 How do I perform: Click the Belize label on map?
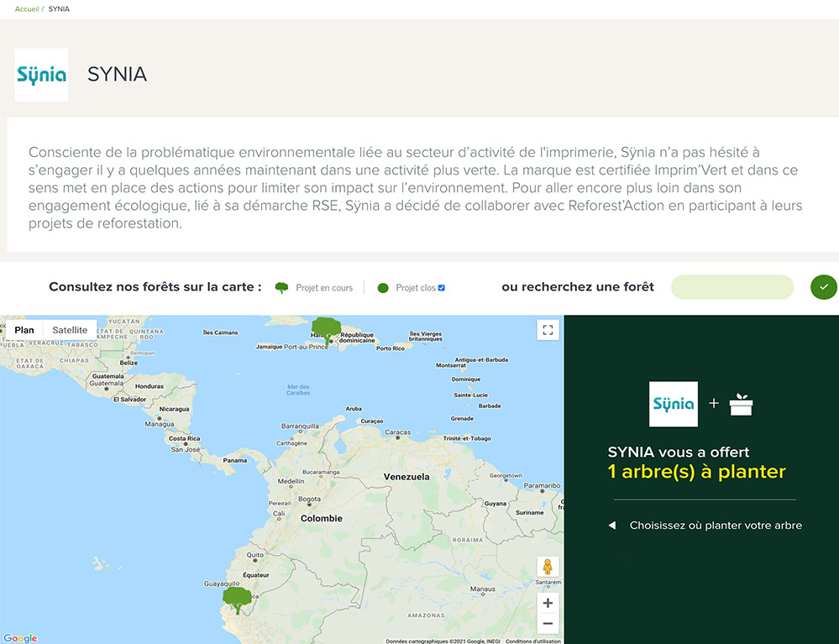point(128,363)
